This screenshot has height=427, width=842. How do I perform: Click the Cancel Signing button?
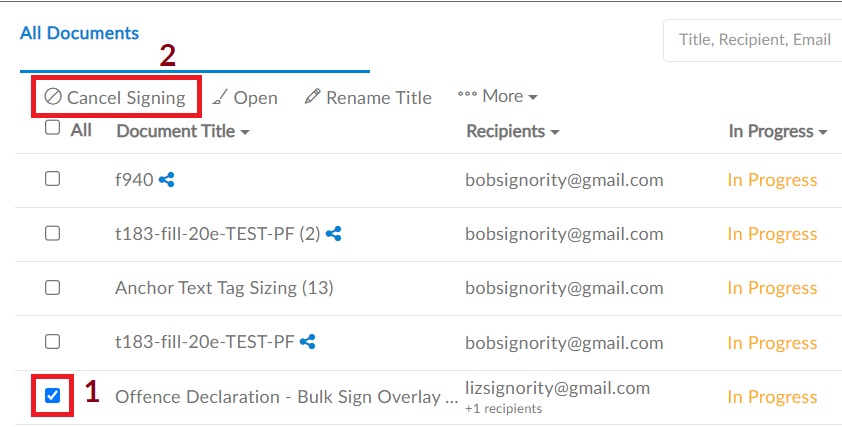click(117, 97)
